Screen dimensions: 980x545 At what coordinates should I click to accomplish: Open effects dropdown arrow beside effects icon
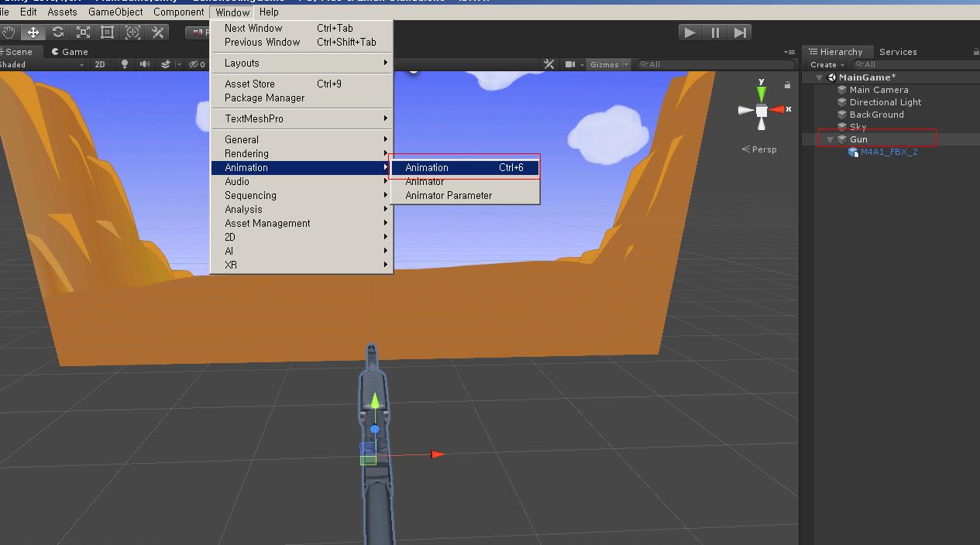(x=178, y=65)
